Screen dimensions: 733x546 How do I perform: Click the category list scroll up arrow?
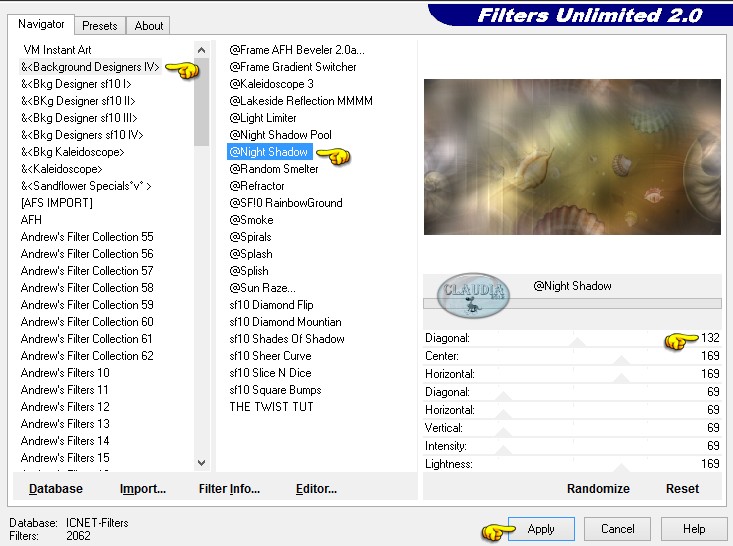201,50
